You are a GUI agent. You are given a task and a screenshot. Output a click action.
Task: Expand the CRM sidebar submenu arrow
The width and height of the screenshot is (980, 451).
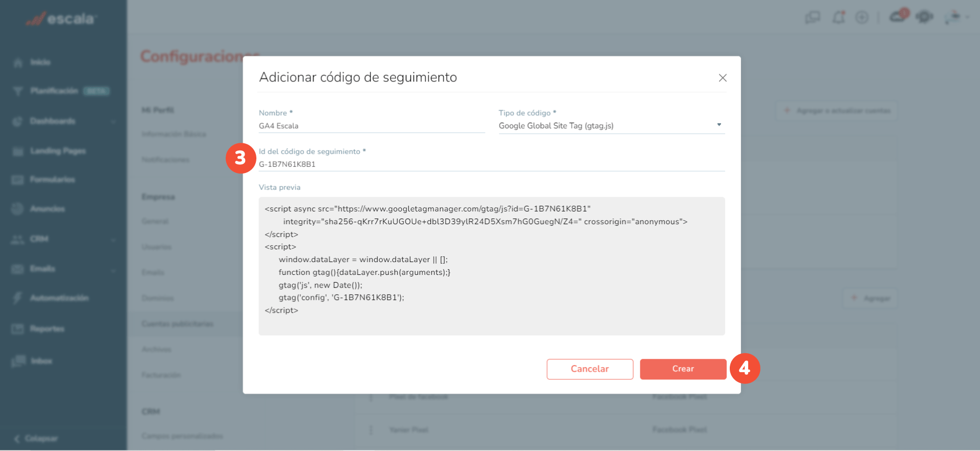pyautogui.click(x=113, y=239)
